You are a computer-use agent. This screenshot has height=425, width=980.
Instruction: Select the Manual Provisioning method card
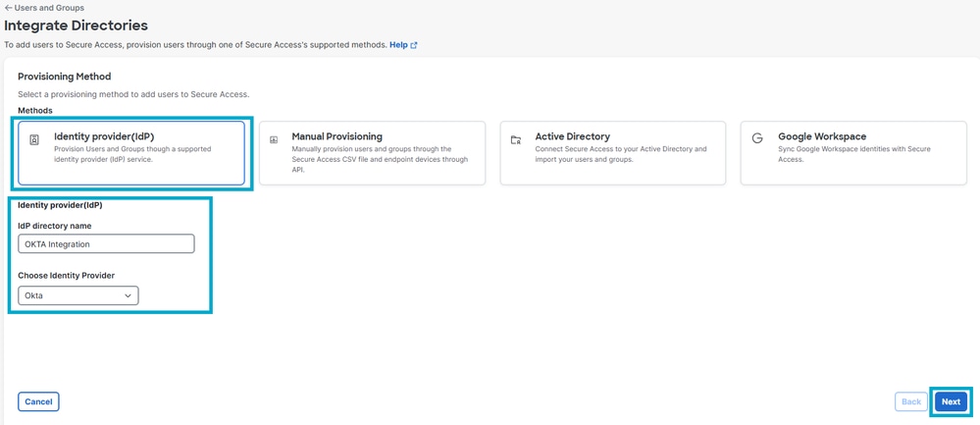[373, 153]
